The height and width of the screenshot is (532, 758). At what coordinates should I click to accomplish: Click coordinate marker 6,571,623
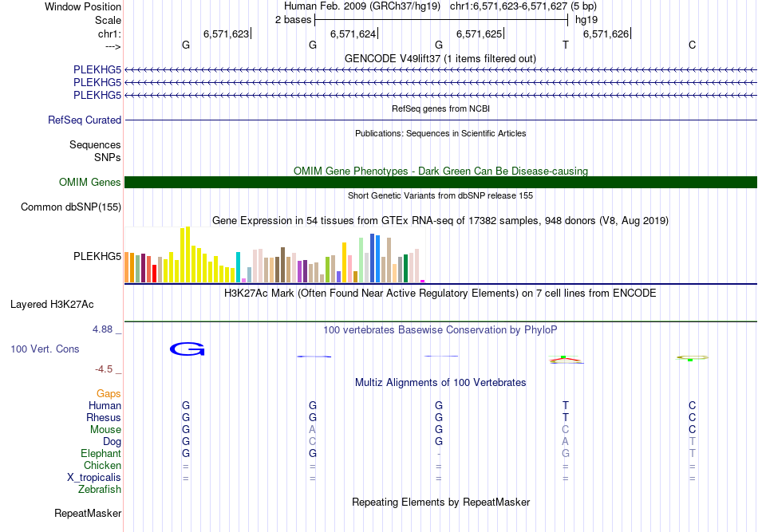tap(227, 33)
